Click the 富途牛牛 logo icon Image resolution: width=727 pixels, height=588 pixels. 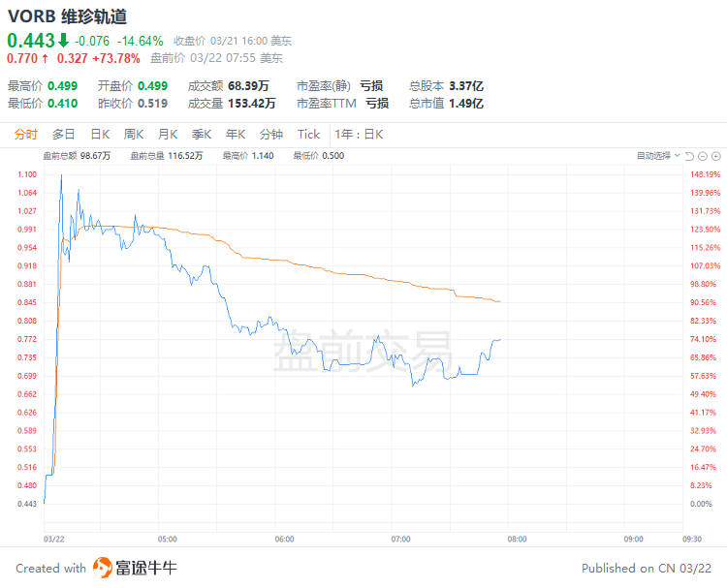coord(103,568)
